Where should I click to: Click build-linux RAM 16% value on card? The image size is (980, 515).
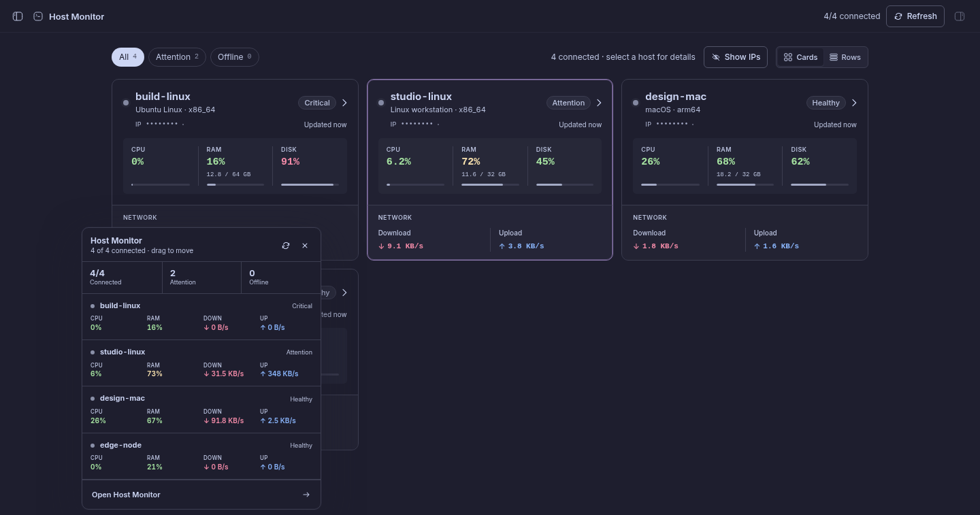pyautogui.click(x=216, y=161)
